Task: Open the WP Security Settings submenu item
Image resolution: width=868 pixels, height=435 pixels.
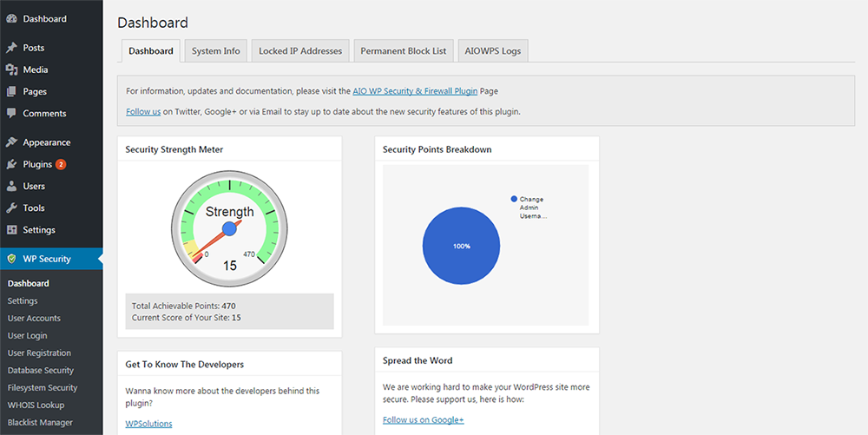Action: (x=23, y=300)
